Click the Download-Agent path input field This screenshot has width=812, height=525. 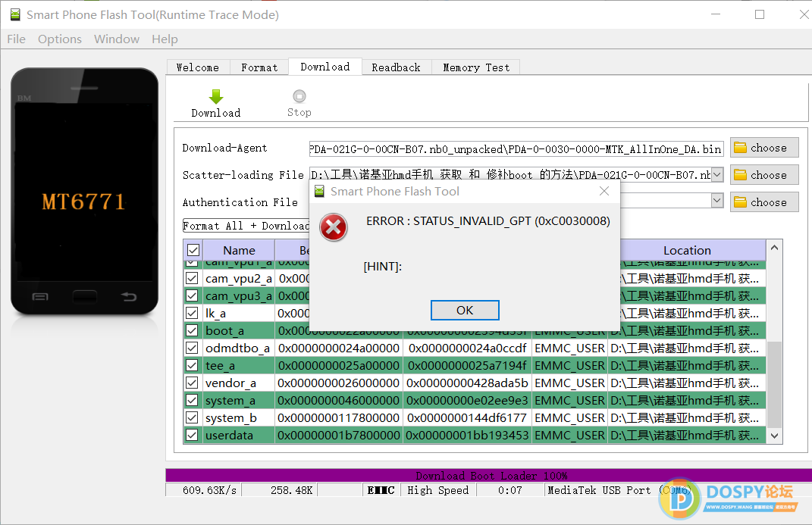pos(516,149)
